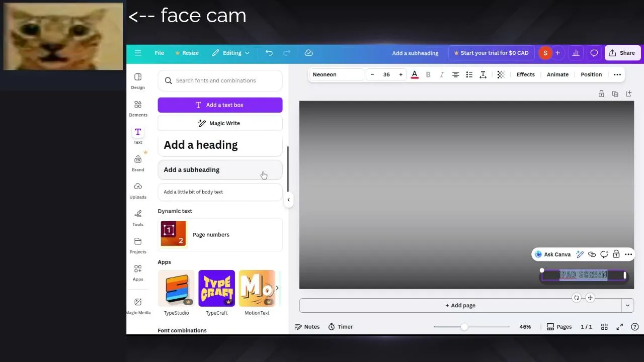Open text Effects
Viewport: 644px width, 362px height.
(525, 74)
